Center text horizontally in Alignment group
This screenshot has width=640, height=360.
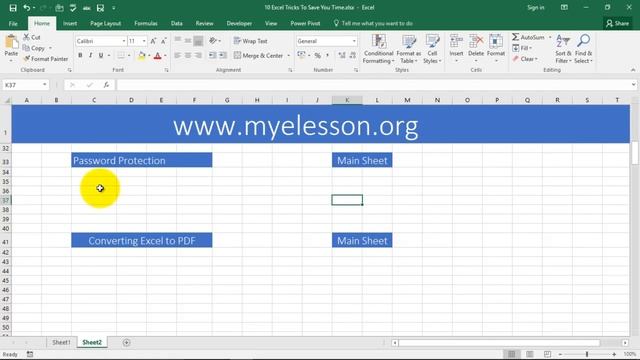[188, 55]
